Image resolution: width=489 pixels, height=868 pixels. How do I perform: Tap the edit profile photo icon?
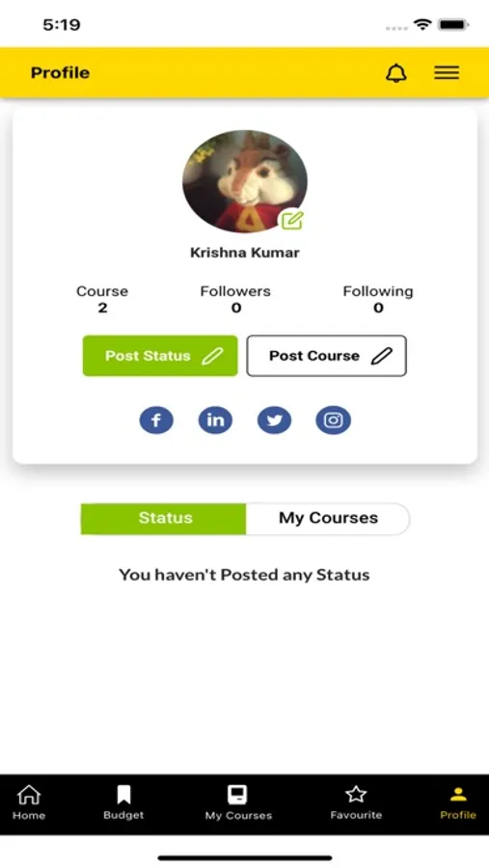(292, 221)
